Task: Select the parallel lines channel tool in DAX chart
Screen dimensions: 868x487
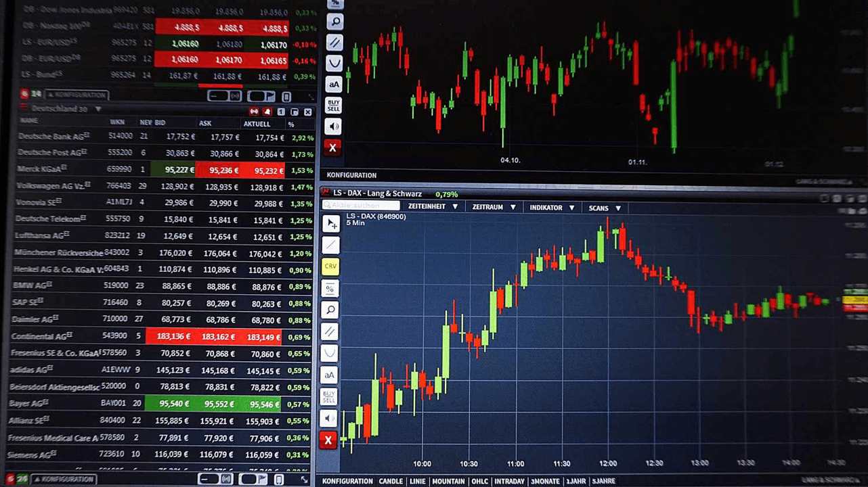Action: coord(330,331)
